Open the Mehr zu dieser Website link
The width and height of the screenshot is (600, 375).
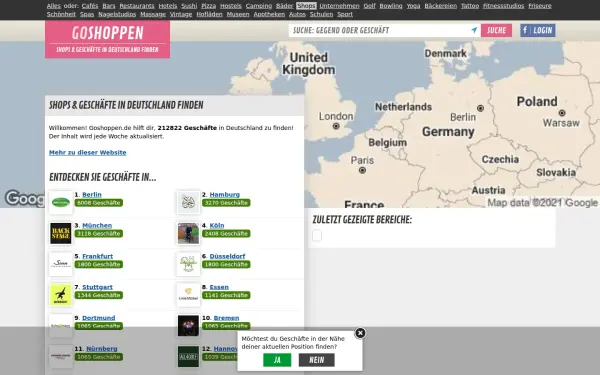[x=87, y=152]
